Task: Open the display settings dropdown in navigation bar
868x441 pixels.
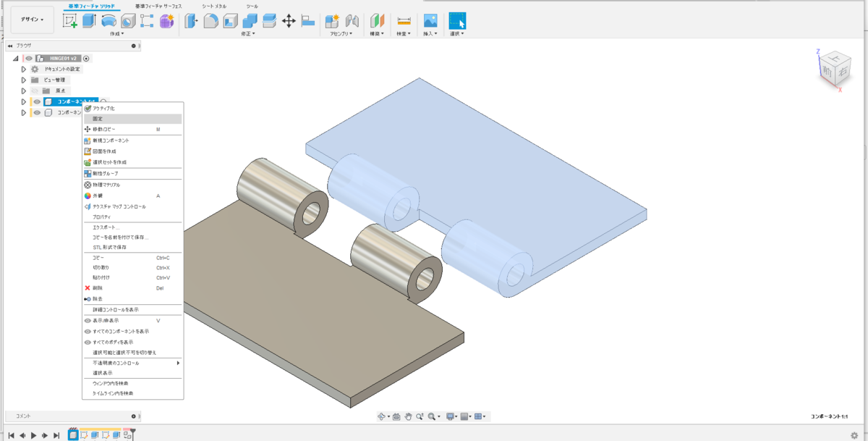Action: 451,416
